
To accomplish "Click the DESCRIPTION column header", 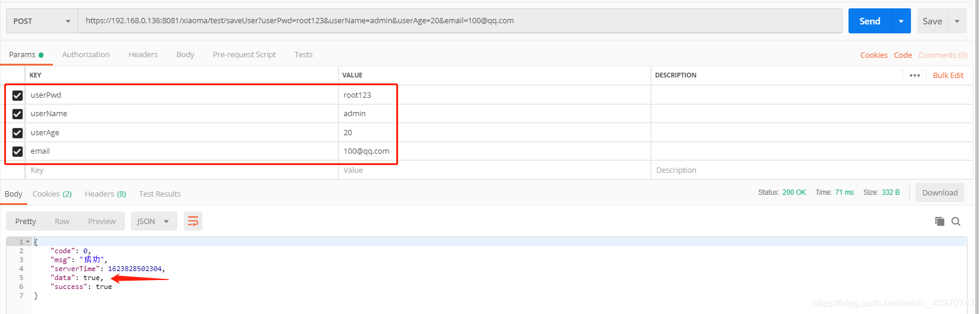I will pos(675,75).
